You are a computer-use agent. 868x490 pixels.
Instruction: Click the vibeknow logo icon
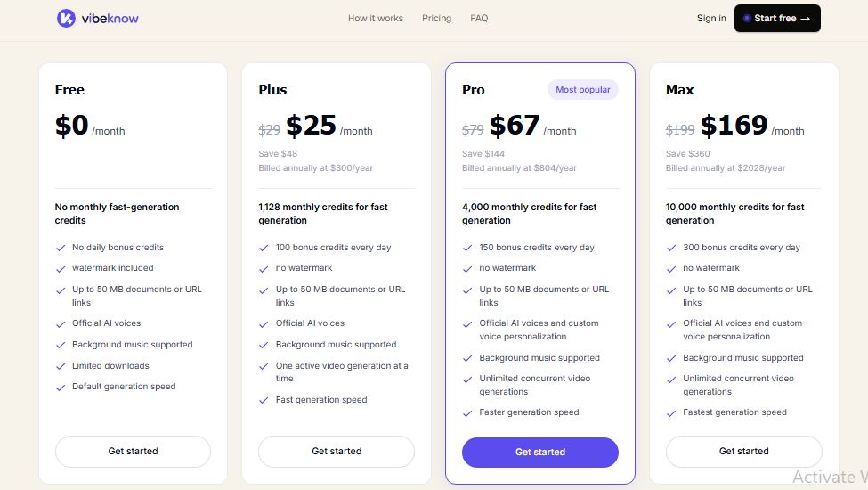click(x=66, y=19)
